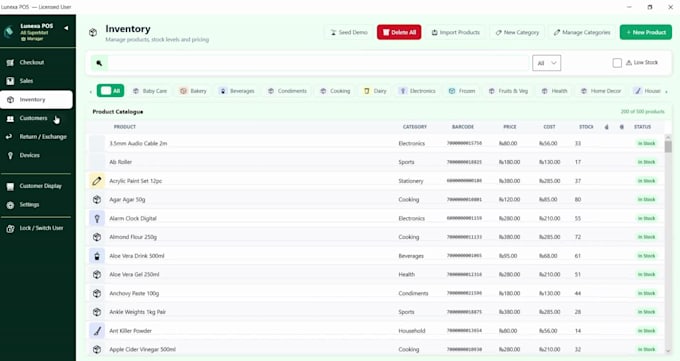
Task: Click the broom icon for Ant Killer Powder
Action: click(x=97, y=331)
